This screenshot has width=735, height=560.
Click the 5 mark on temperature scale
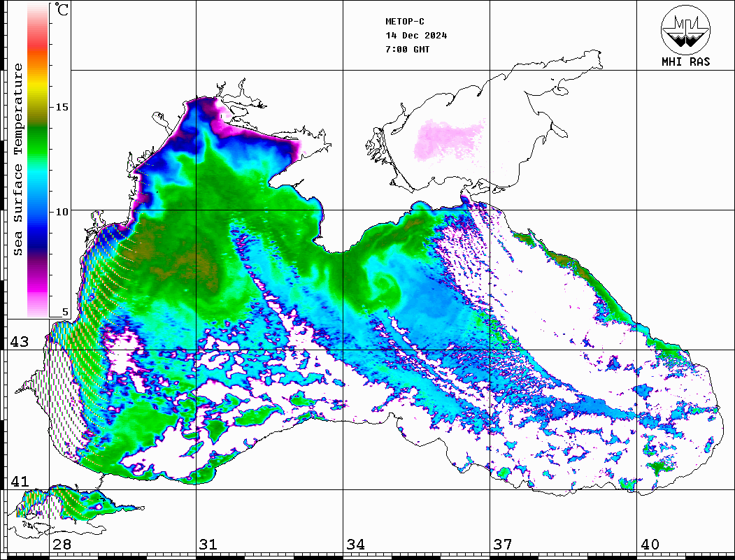click(65, 312)
